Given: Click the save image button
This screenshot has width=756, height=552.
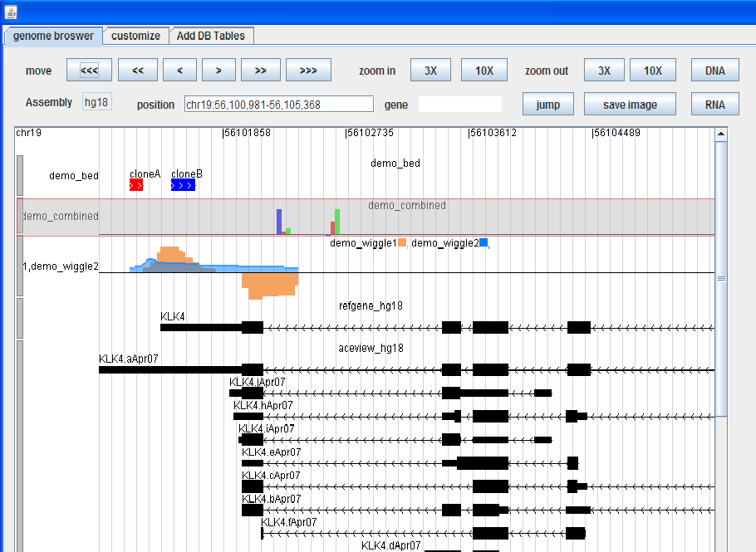Looking at the screenshot, I should pyautogui.click(x=630, y=105).
